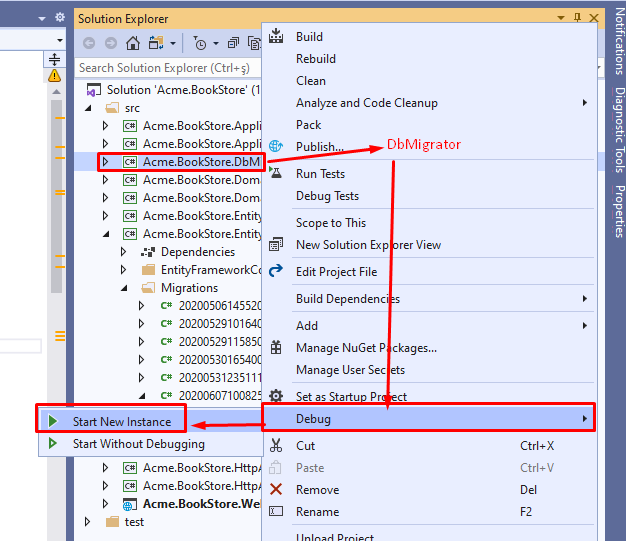Click the Set as Startup Project gear icon
Viewport: 626px width, 541px height.
(x=276, y=397)
